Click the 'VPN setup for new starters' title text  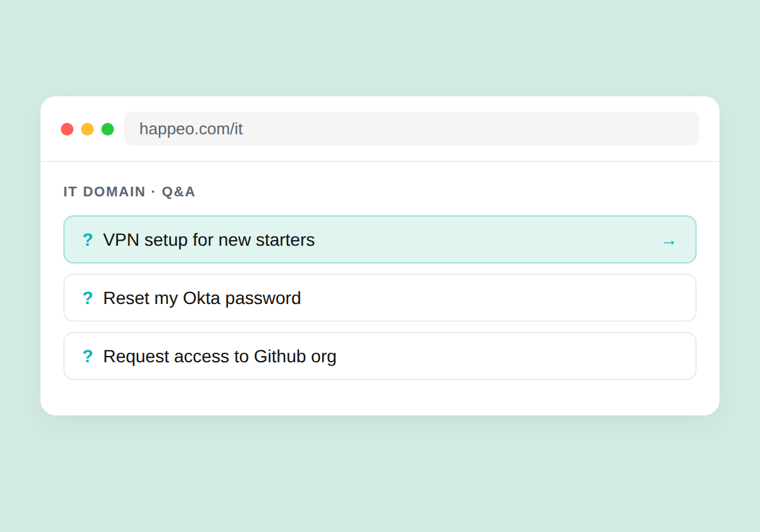click(209, 240)
